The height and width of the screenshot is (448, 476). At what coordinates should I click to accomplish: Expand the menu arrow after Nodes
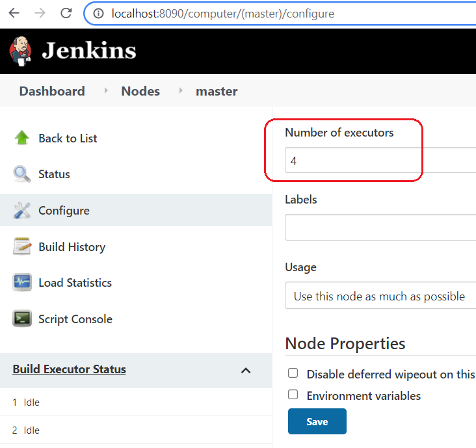coord(181,90)
